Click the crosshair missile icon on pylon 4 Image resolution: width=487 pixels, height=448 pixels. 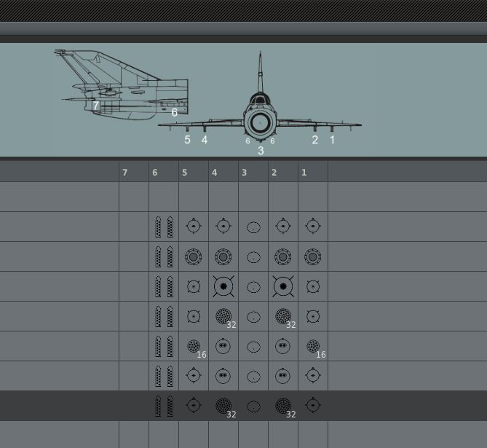click(223, 226)
